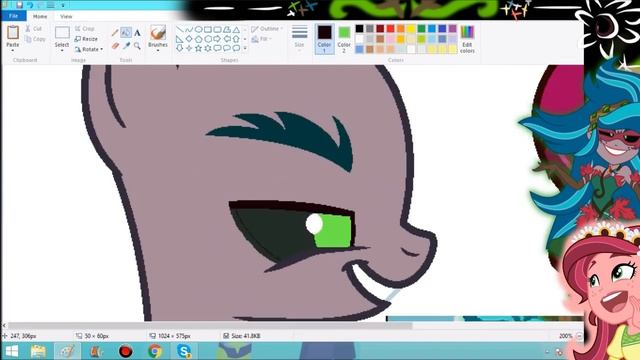This screenshot has height=360, width=640.
Task: Open the Paste dropdown arrow
Action: [x=13, y=51]
